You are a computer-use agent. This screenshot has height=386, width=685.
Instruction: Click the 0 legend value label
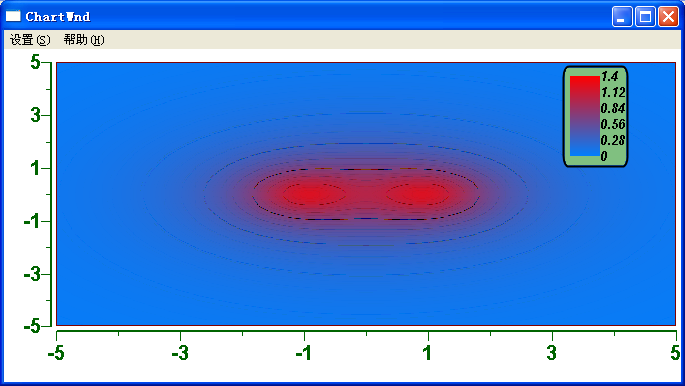[x=604, y=156]
